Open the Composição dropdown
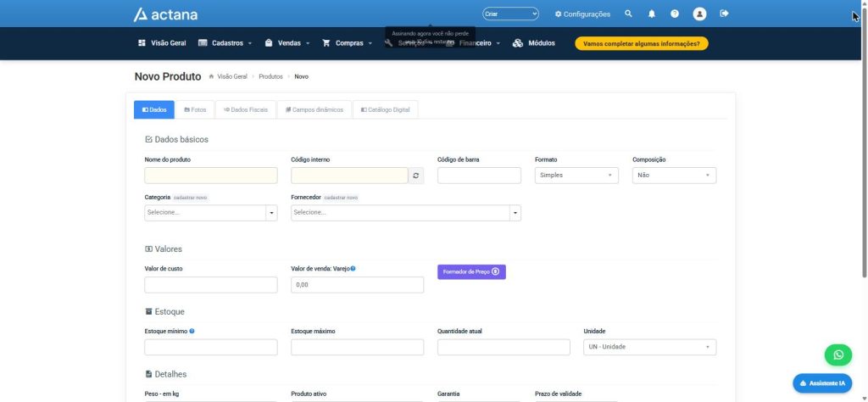The image size is (868, 402). (x=674, y=176)
